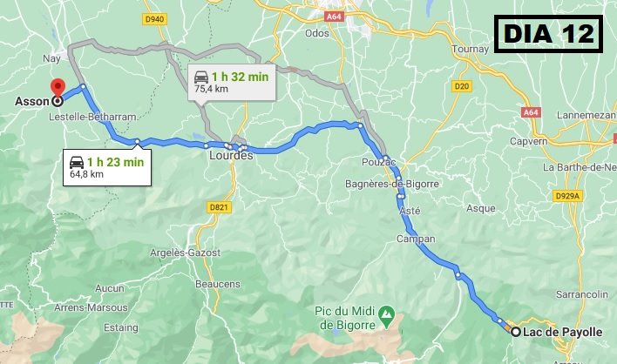Click the Lannemezan town label
The image size is (617, 364).
click(x=586, y=115)
